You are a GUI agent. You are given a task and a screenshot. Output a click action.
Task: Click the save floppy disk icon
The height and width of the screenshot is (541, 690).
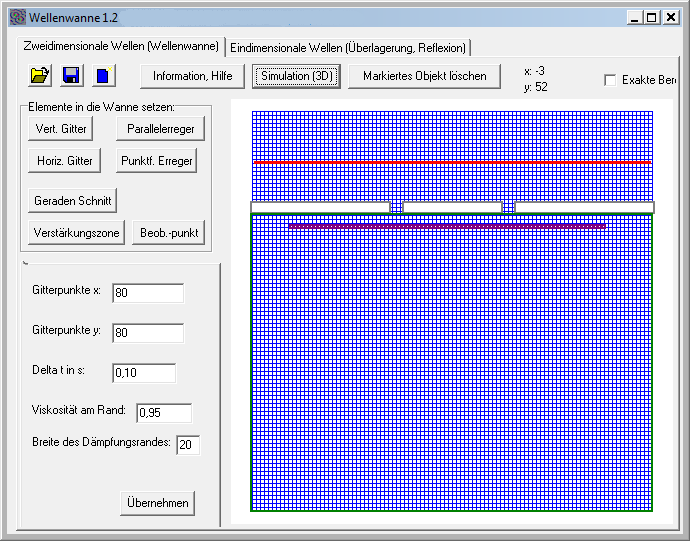[x=71, y=75]
